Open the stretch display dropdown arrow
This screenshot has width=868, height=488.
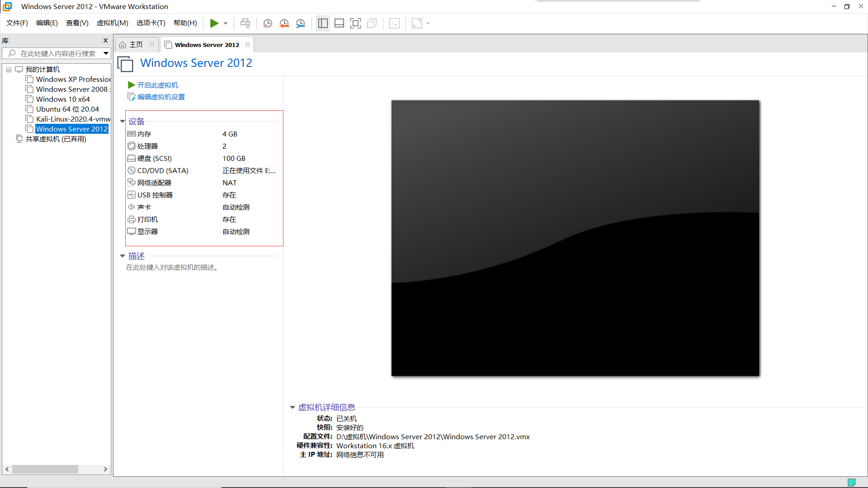click(428, 23)
